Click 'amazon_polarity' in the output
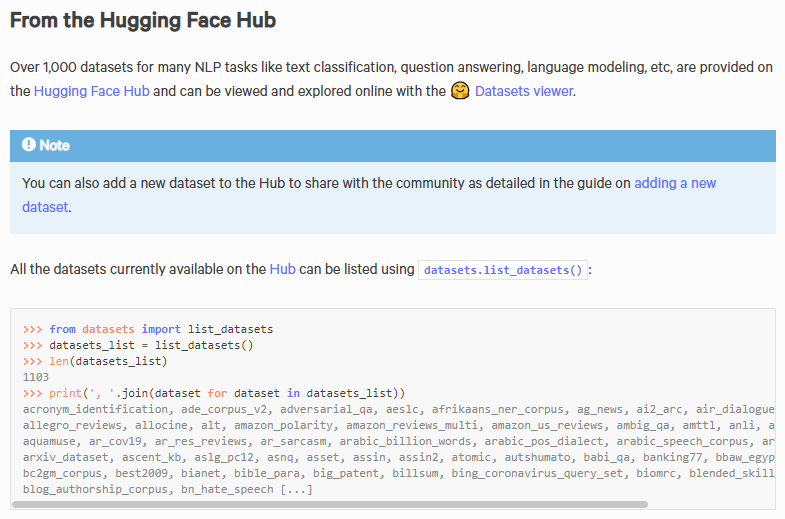This screenshot has width=785, height=519. pos(283,425)
